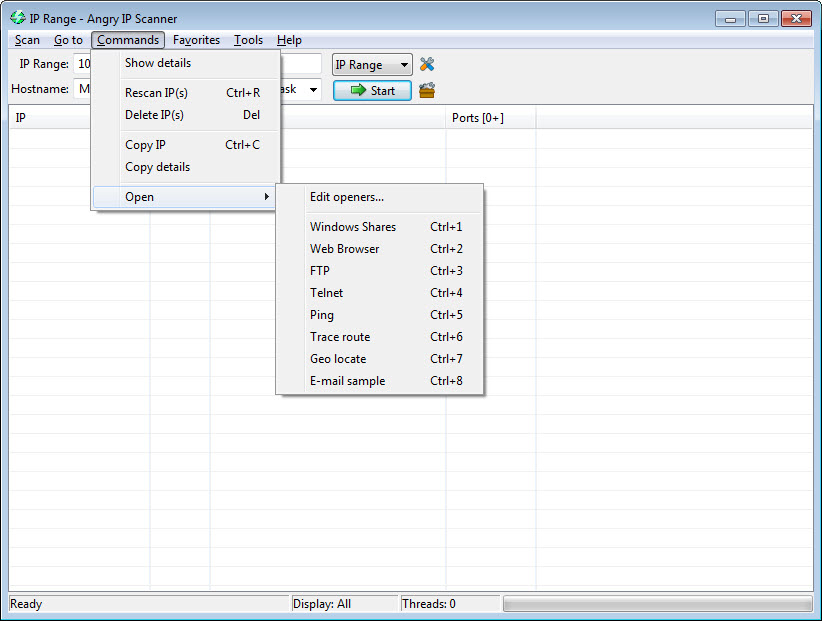The height and width of the screenshot is (621, 822).
Task: Select Edit openers... in submenu
Action: (379, 197)
